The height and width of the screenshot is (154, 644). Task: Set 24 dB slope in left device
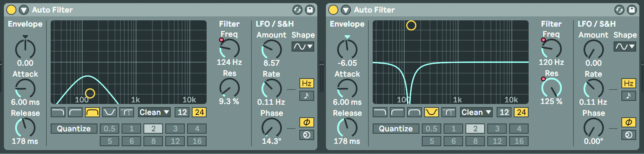tap(199, 113)
